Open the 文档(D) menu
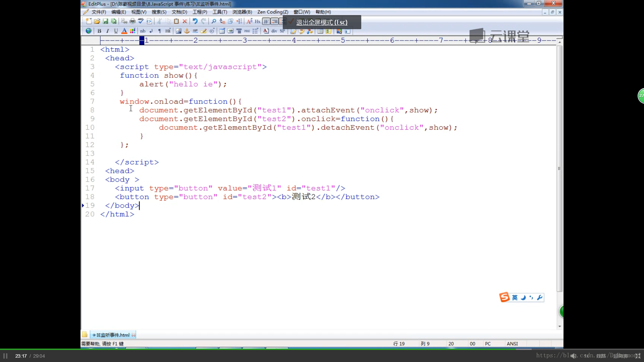Viewport: 644px width, 362px height. point(179,12)
